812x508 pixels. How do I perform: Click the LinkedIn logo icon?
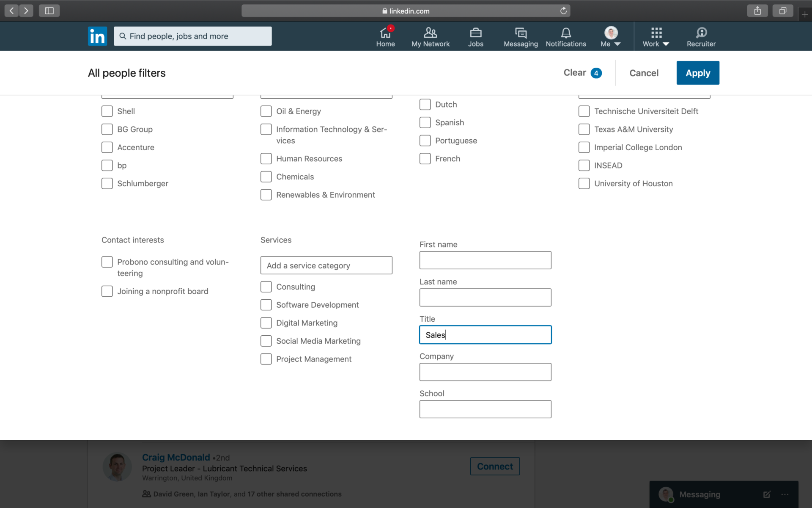[x=97, y=36]
